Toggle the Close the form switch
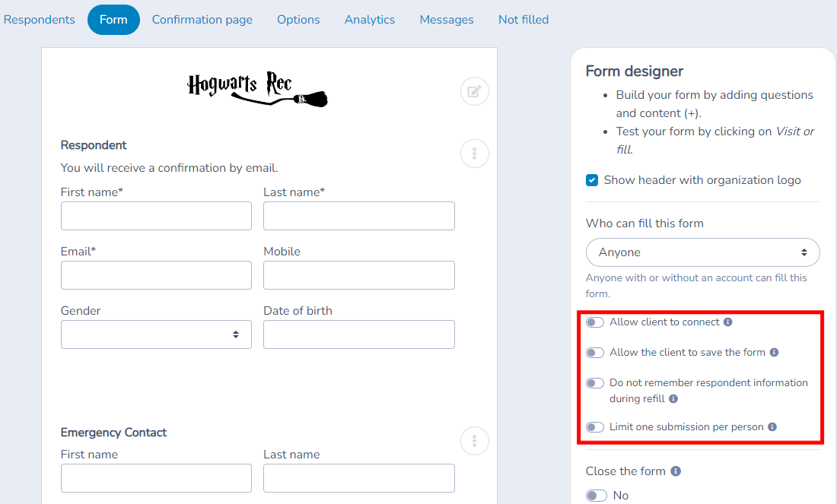Screen dimensions: 837x504 pyautogui.click(x=597, y=496)
